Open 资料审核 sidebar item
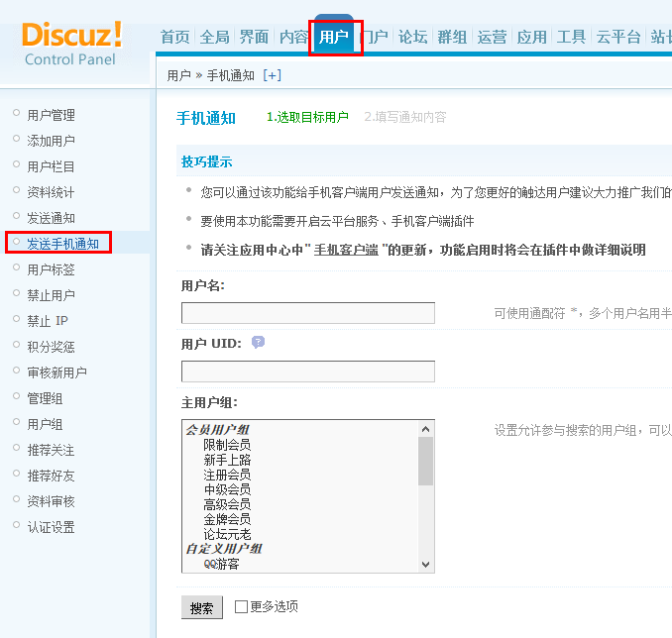 pos(51,501)
